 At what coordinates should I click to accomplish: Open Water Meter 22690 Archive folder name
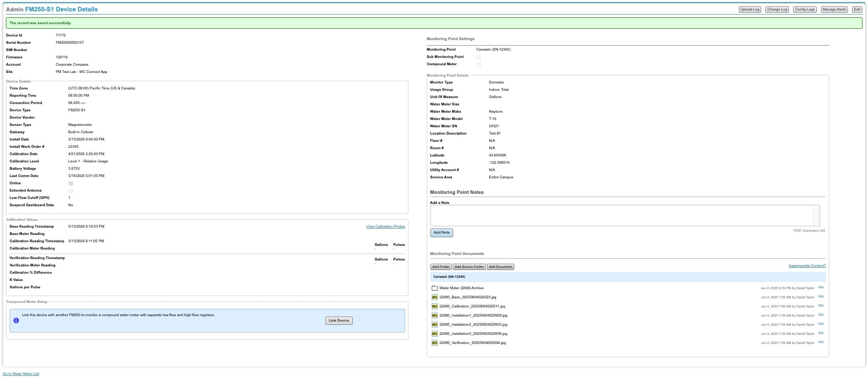point(461,288)
